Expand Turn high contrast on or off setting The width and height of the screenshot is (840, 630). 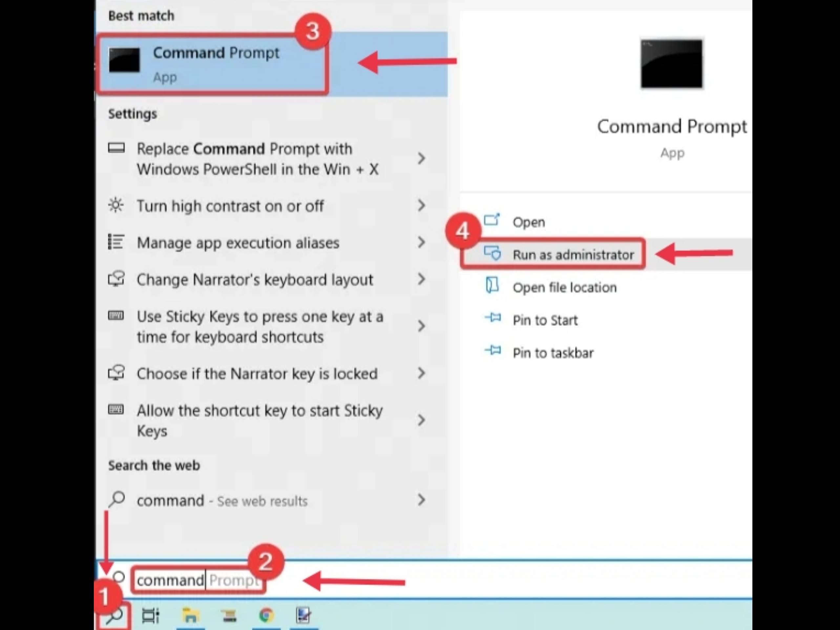tap(422, 205)
